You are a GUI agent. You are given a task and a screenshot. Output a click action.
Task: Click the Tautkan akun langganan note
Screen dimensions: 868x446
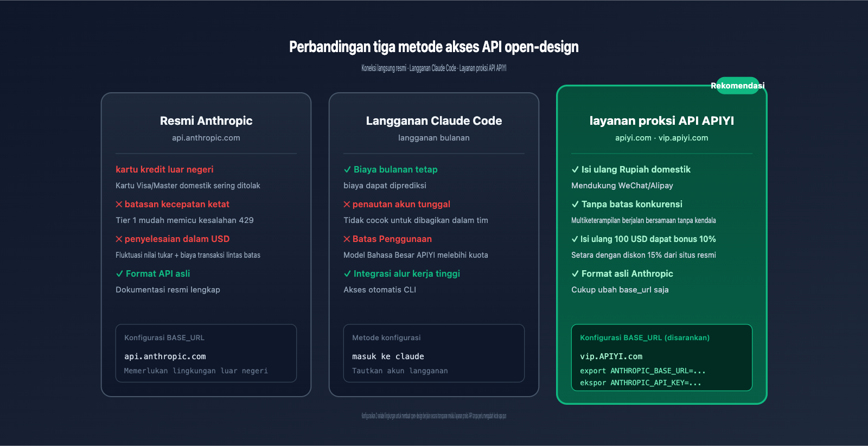coord(400,371)
